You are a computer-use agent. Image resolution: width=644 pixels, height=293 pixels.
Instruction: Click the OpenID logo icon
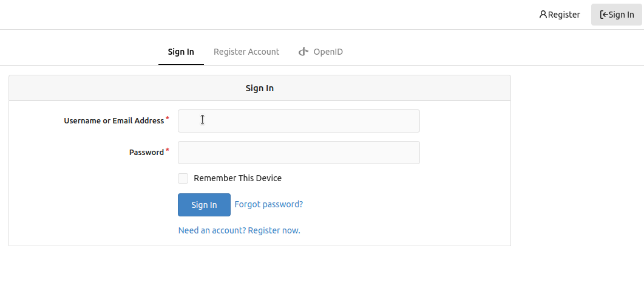pos(303,52)
